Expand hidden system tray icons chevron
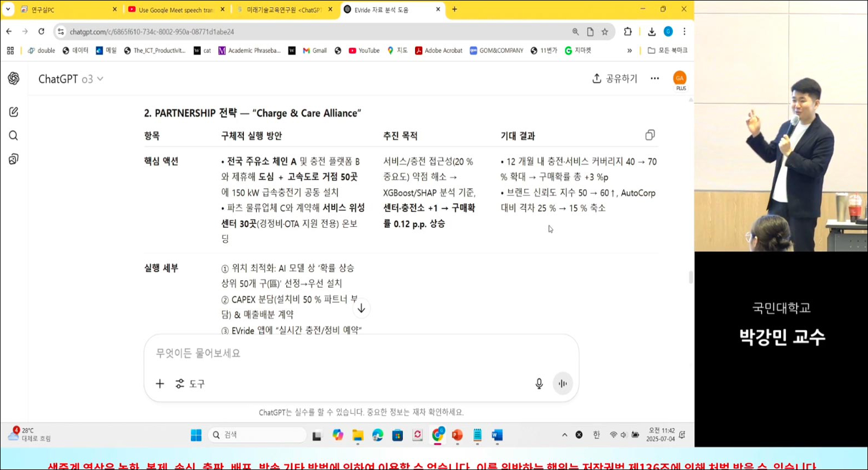Screen dimensions: 868x470 (x=564, y=435)
